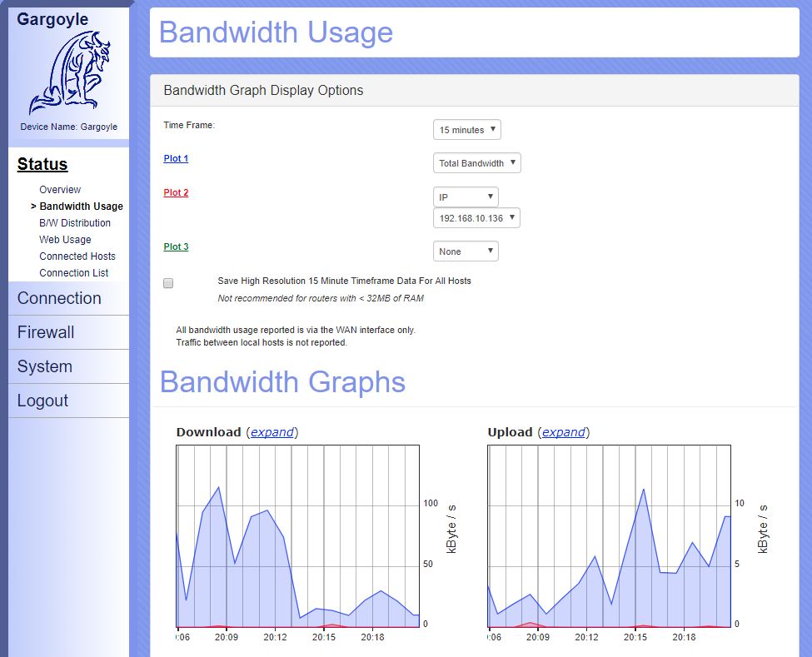Enable Save High Resolution data checkbox
The width and height of the screenshot is (812, 657).
168,283
